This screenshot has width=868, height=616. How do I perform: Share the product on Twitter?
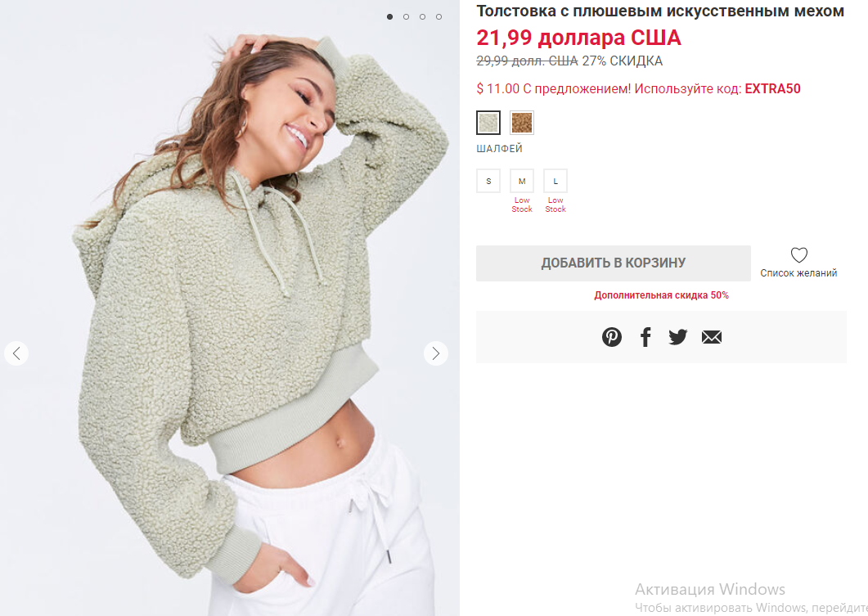pyautogui.click(x=677, y=336)
